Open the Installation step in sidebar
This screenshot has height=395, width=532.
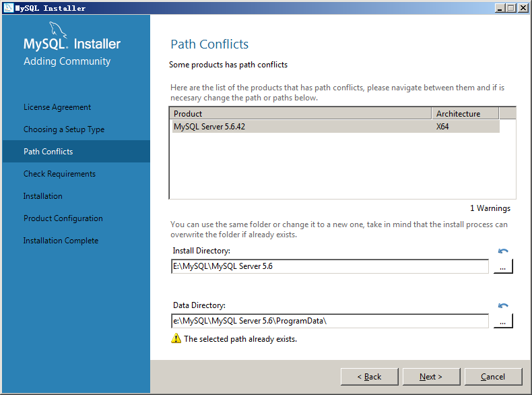point(42,196)
